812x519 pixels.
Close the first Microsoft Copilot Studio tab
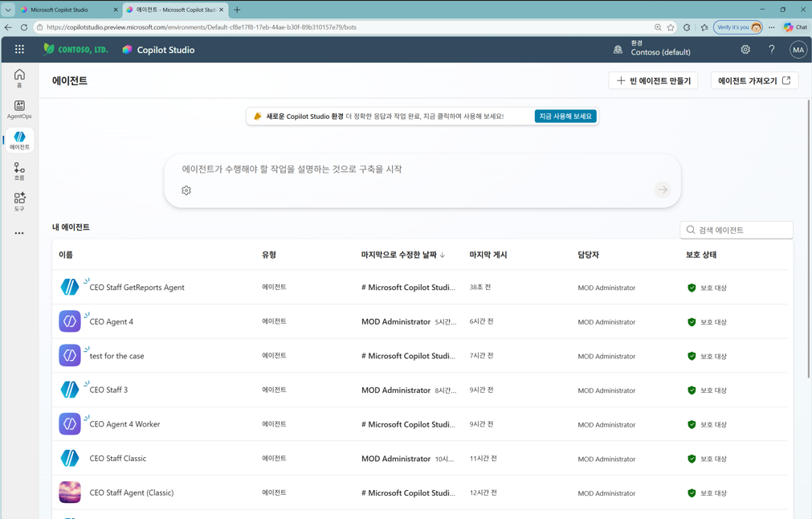pyautogui.click(x=116, y=10)
